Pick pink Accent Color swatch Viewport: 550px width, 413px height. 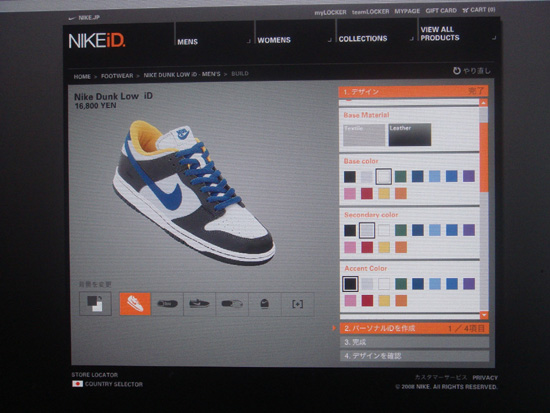(x=350, y=300)
